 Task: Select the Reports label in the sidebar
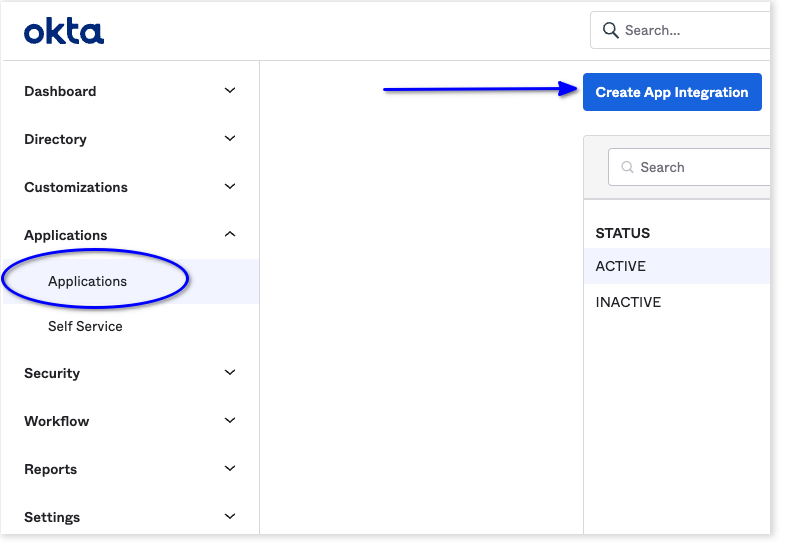pos(51,470)
